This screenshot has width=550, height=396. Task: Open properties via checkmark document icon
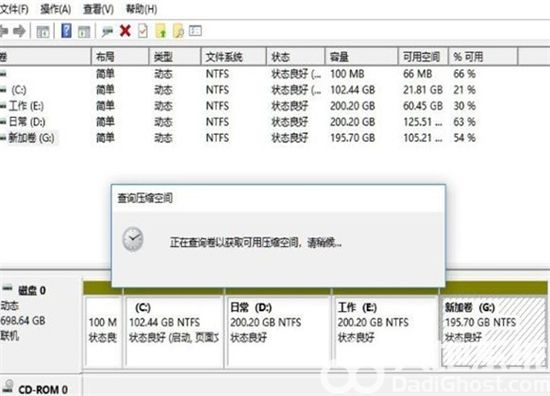click(143, 31)
